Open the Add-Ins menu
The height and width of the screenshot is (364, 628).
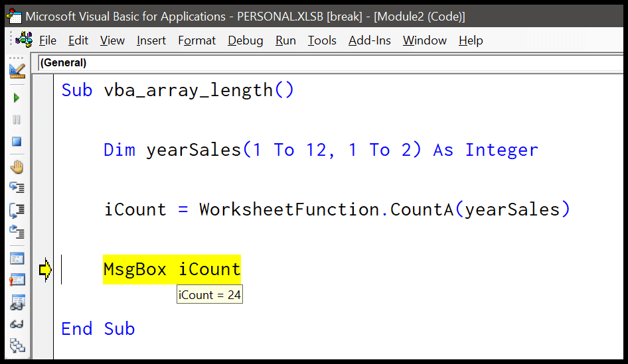pyautogui.click(x=369, y=40)
